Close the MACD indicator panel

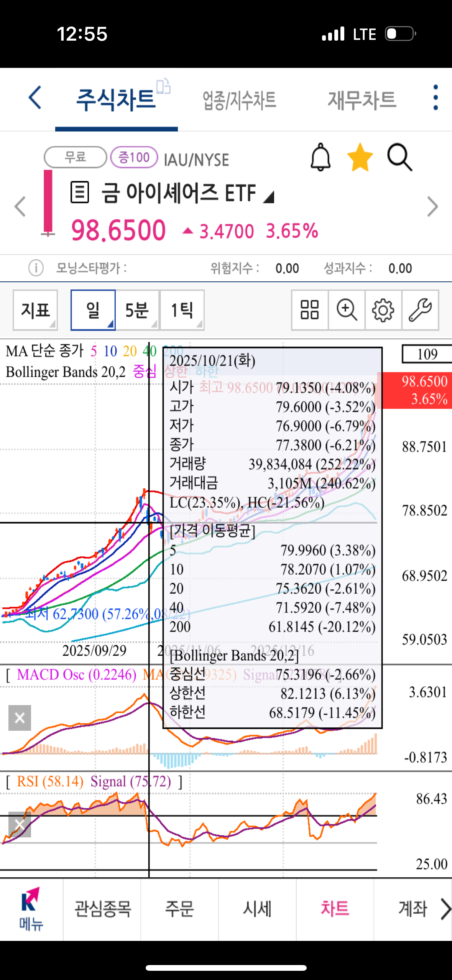[20, 718]
